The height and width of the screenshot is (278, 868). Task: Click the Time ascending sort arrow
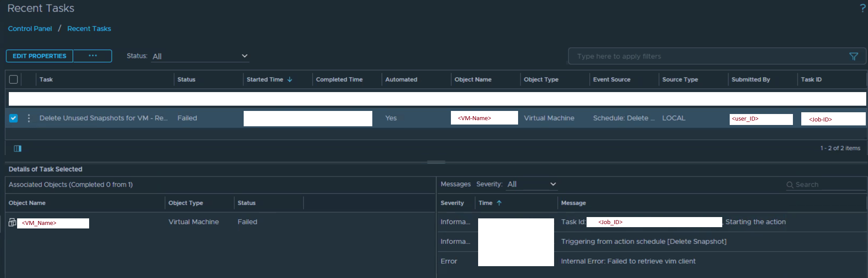(x=499, y=203)
